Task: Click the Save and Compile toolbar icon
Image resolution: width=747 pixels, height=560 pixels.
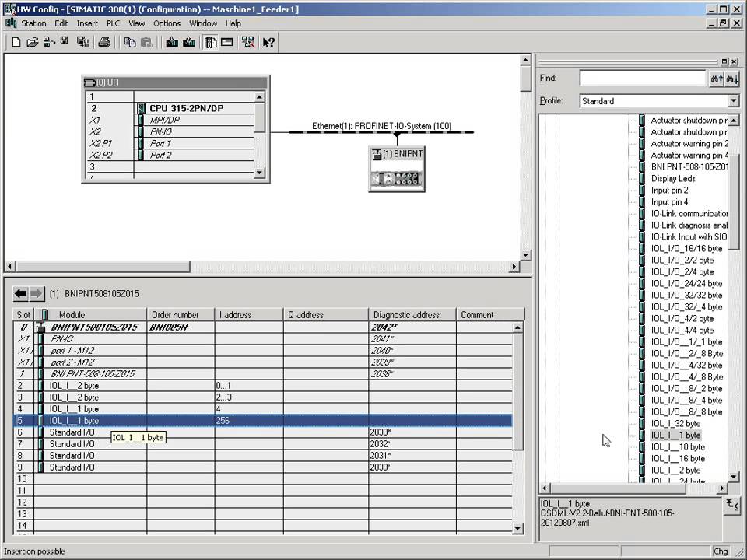Action: (82, 42)
